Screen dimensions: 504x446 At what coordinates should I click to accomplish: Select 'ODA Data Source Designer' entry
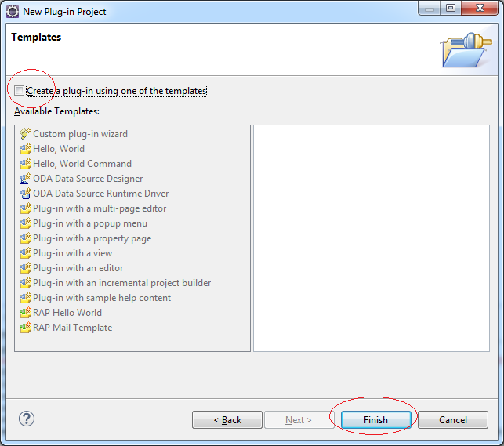point(88,179)
